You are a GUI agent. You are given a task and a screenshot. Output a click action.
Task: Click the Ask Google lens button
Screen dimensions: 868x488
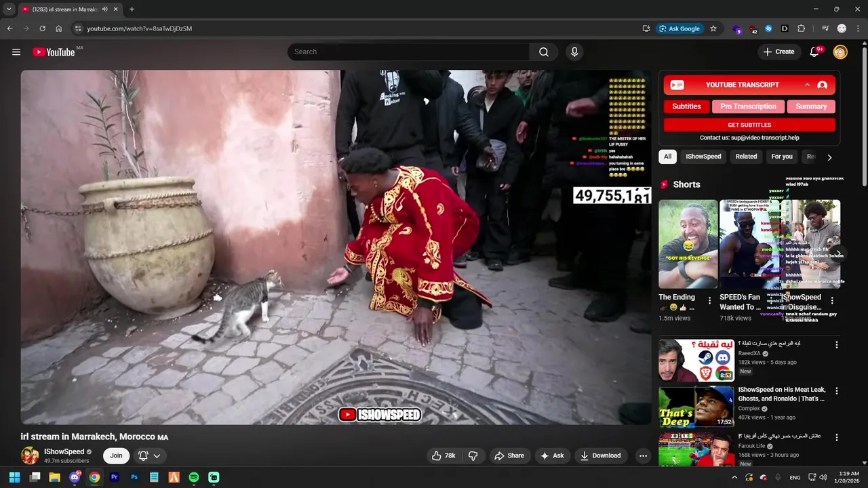tap(680, 28)
